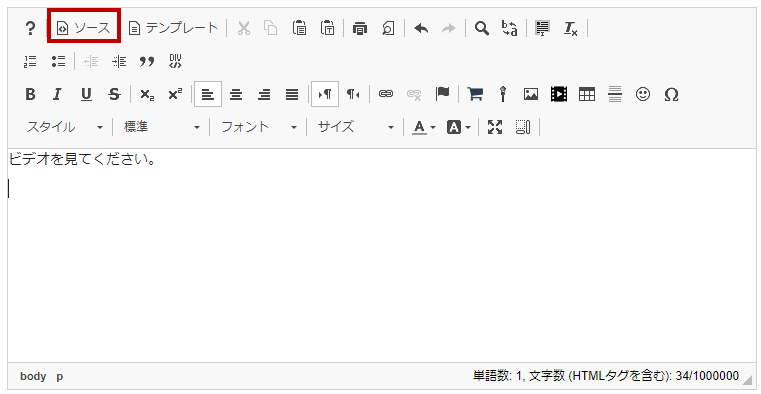Screen dimensions: 761x394
Task: Open the Find magnifying glass tool
Action: click(481, 28)
